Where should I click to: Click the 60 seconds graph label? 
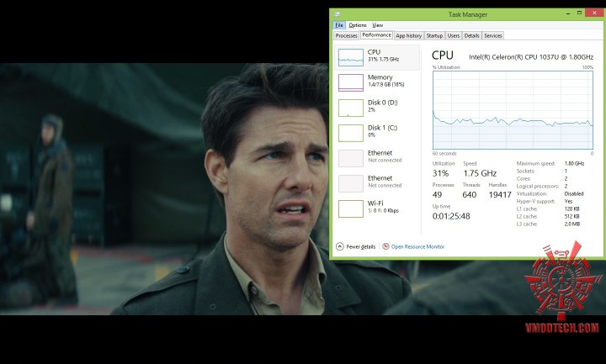pyautogui.click(x=444, y=154)
